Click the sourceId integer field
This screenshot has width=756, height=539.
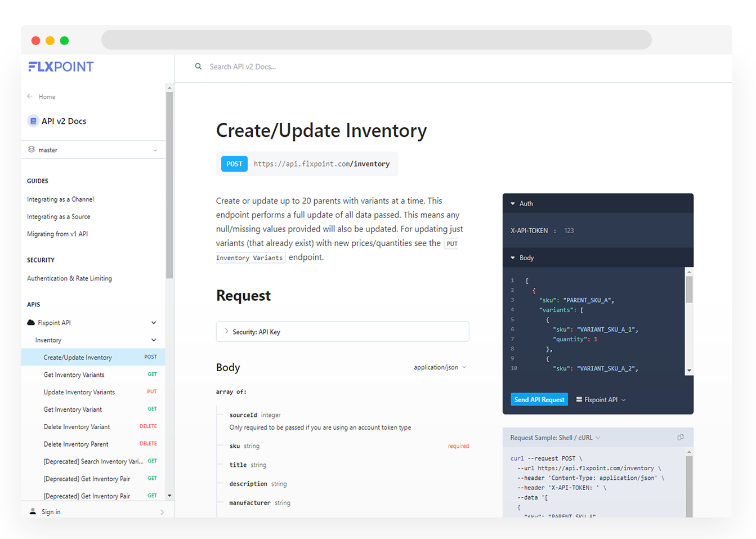[x=255, y=415]
